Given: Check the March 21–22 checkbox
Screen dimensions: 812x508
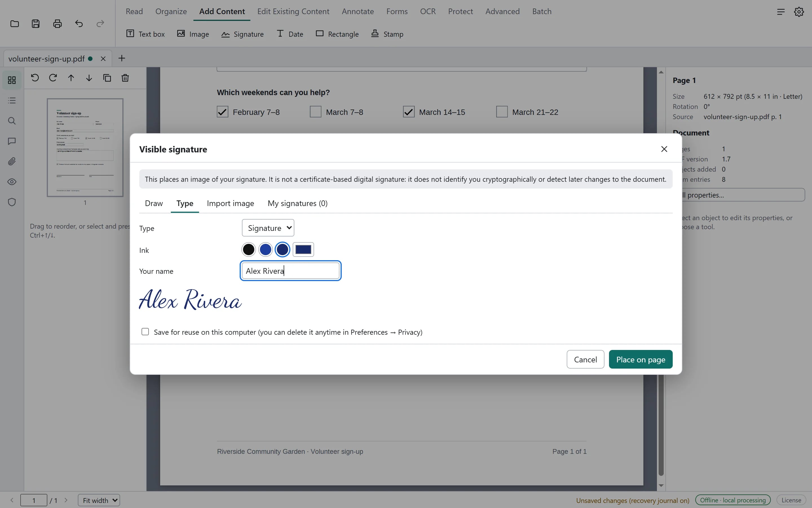Looking at the screenshot, I should point(502,112).
